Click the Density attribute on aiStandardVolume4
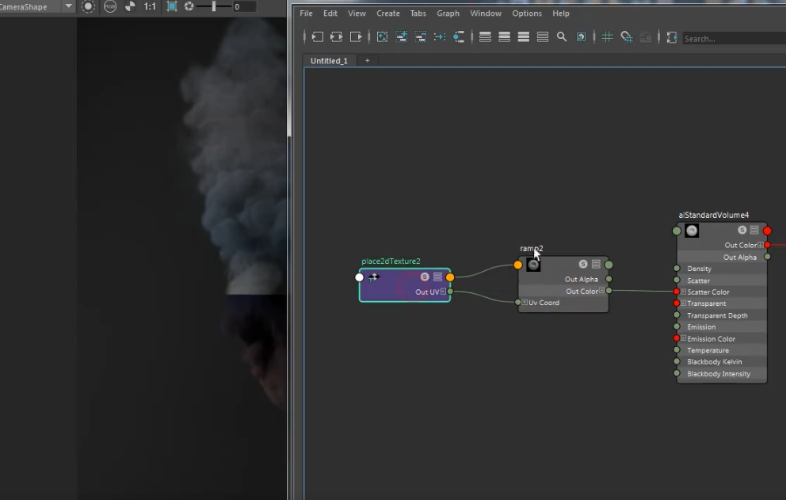Viewport: 786px width, 500px height. (x=699, y=269)
